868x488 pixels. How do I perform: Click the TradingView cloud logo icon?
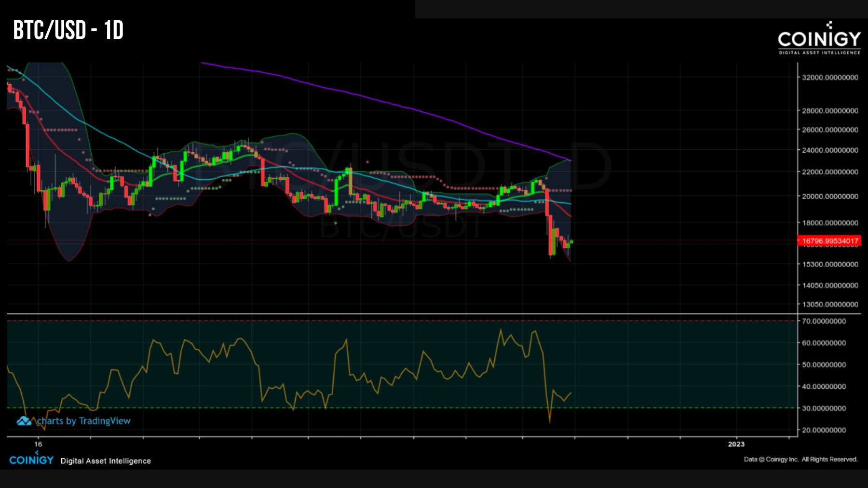[24, 421]
